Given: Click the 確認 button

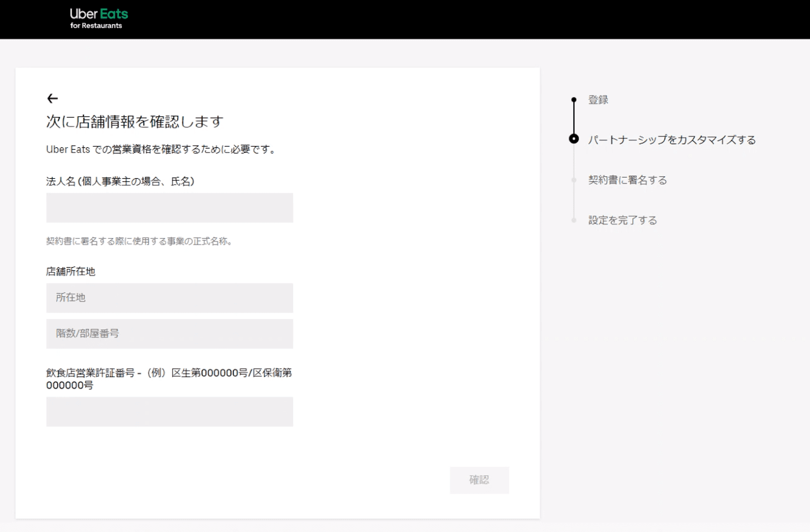Looking at the screenshot, I should tap(479, 480).
